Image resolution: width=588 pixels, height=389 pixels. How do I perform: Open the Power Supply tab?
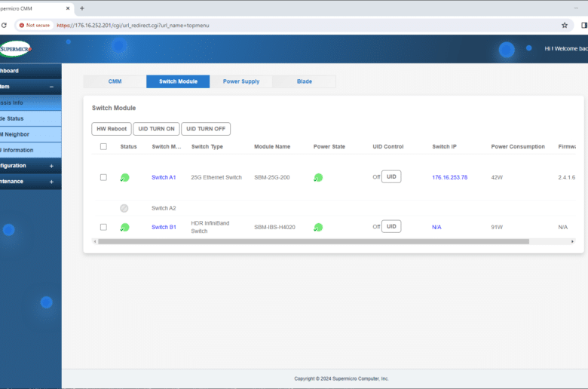coord(241,81)
